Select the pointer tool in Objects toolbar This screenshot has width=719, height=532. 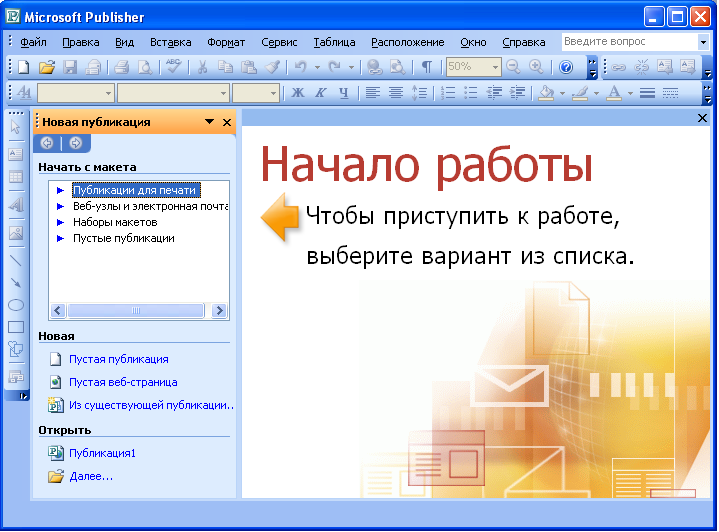click(x=16, y=127)
